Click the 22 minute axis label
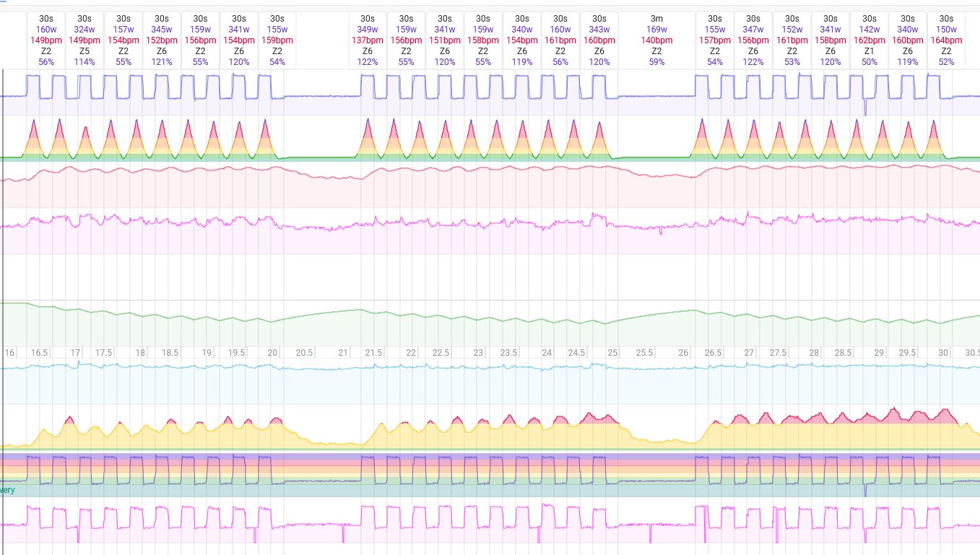 [411, 353]
